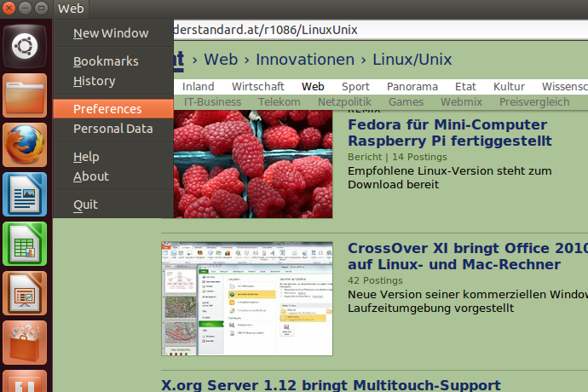588x392 pixels.
Task: Choose New Window from the menu
Action: [111, 33]
